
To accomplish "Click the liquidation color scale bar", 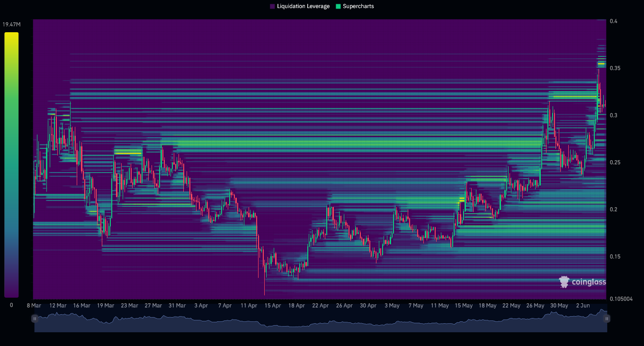I will click(11, 164).
